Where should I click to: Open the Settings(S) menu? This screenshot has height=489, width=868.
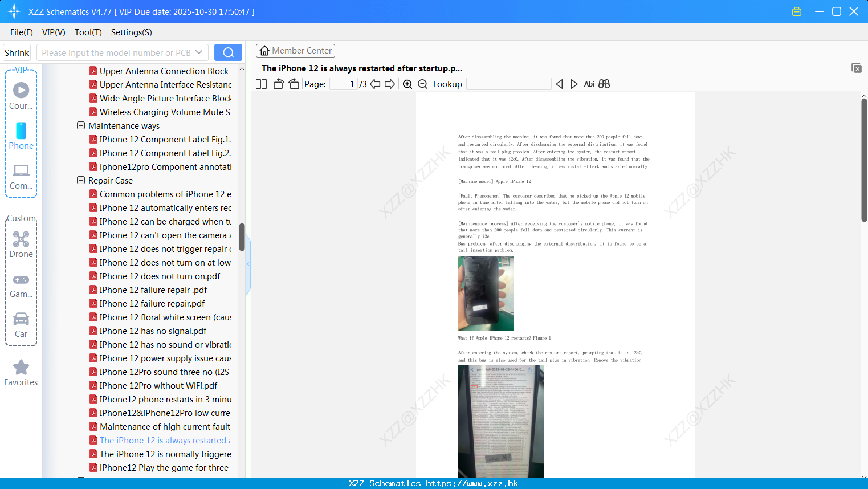point(132,32)
